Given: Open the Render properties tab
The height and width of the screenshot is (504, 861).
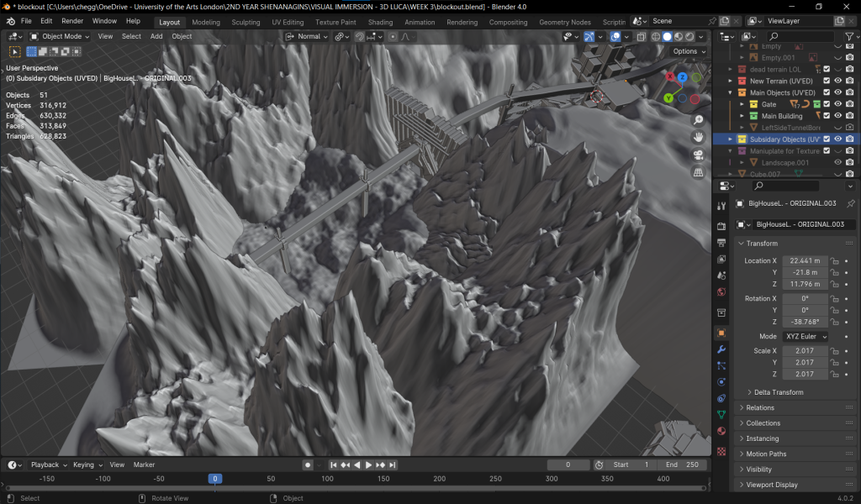Looking at the screenshot, I should click(721, 226).
